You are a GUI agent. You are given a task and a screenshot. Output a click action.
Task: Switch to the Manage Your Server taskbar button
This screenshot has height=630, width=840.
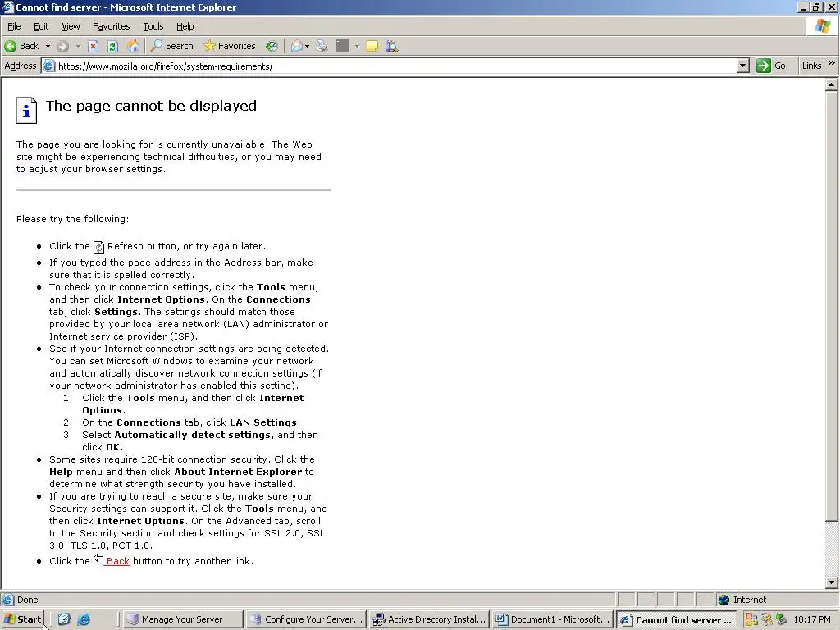(x=182, y=620)
